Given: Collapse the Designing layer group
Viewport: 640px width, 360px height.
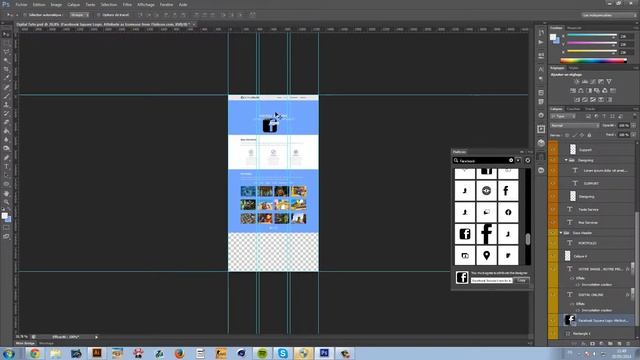Looking at the screenshot, I should (566, 160).
